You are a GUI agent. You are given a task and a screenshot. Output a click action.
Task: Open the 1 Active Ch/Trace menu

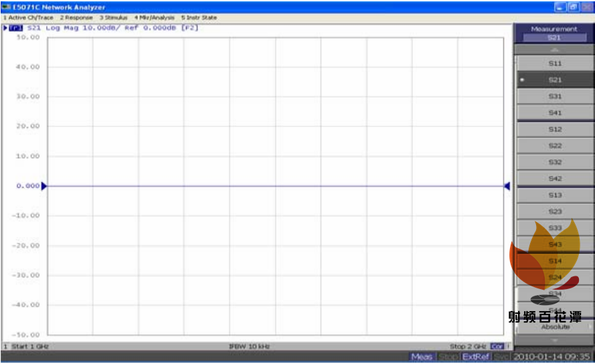(x=29, y=17)
